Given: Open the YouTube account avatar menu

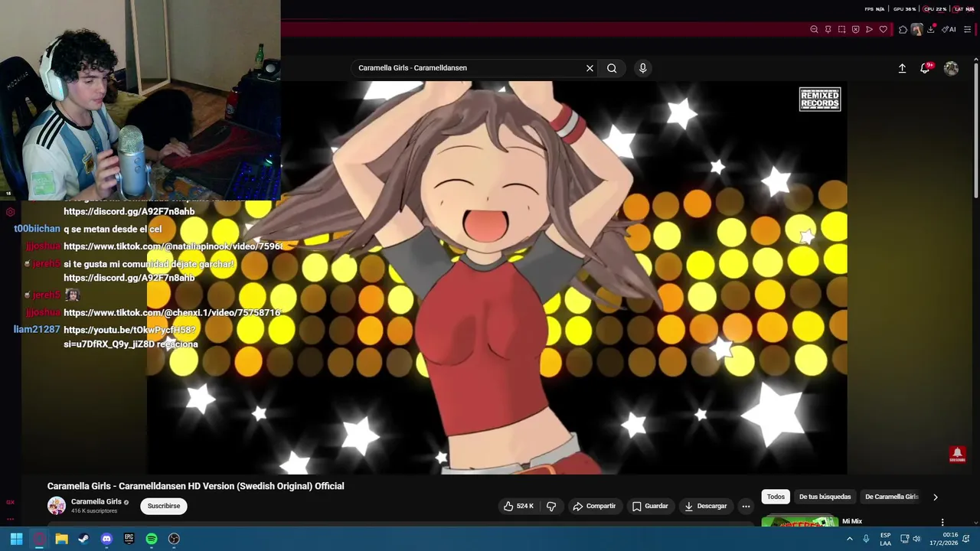Looking at the screenshot, I should click(951, 68).
